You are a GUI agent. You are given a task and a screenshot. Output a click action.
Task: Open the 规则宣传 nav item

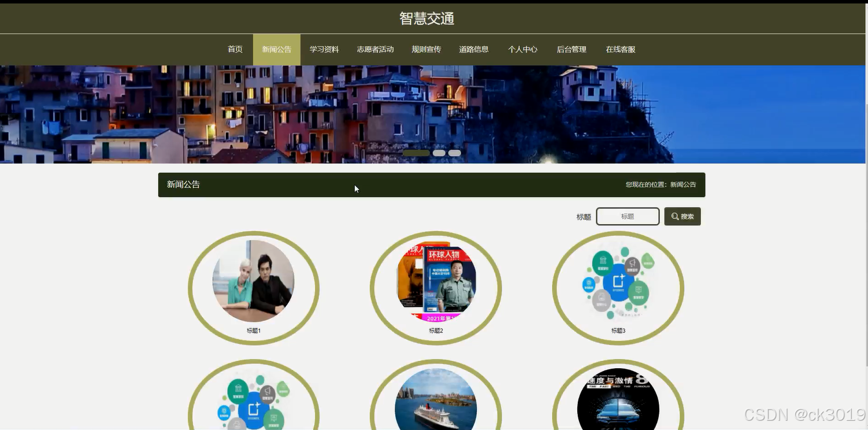click(426, 50)
